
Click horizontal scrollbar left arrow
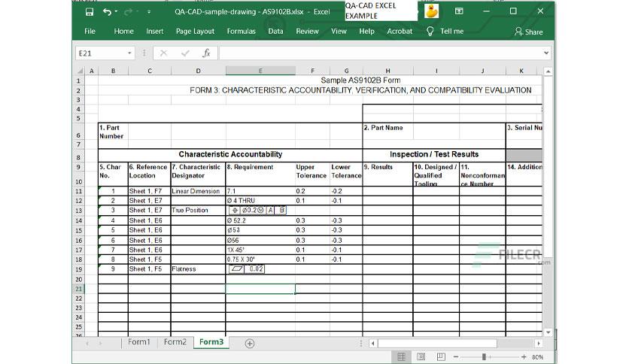click(x=373, y=344)
